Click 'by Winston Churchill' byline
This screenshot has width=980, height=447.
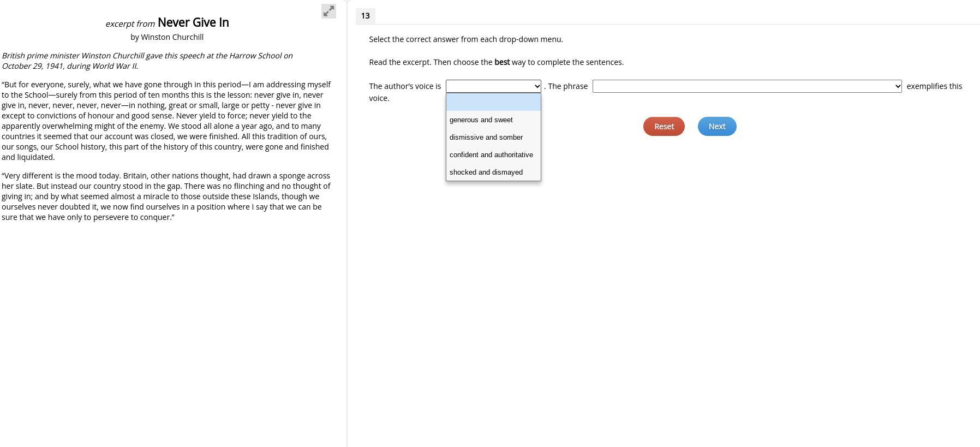pos(167,37)
